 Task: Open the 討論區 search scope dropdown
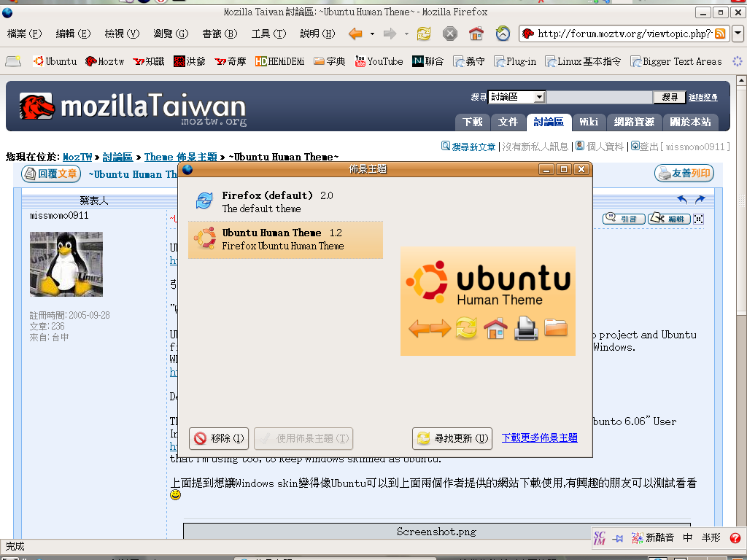tap(516, 97)
